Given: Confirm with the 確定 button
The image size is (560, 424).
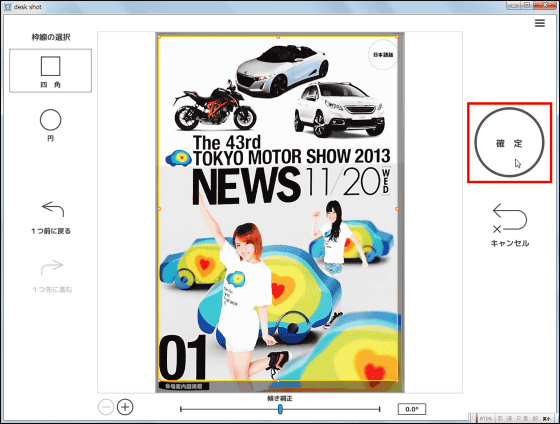Looking at the screenshot, I should click(x=509, y=142).
